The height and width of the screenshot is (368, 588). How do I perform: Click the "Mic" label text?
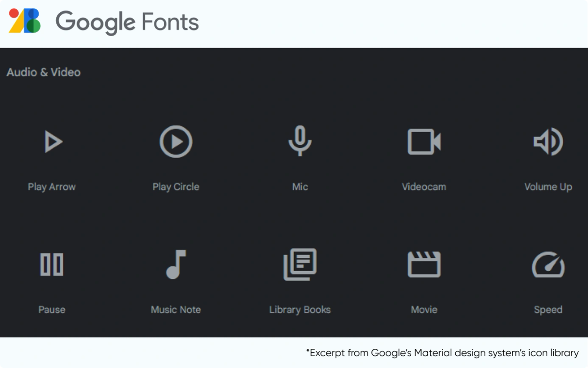pyautogui.click(x=300, y=187)
